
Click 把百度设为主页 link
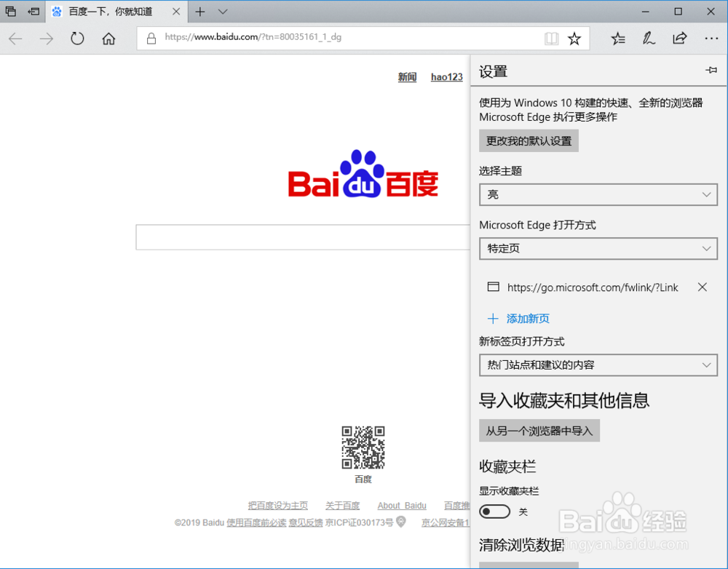pyautogui.click(x=277, y=506)
